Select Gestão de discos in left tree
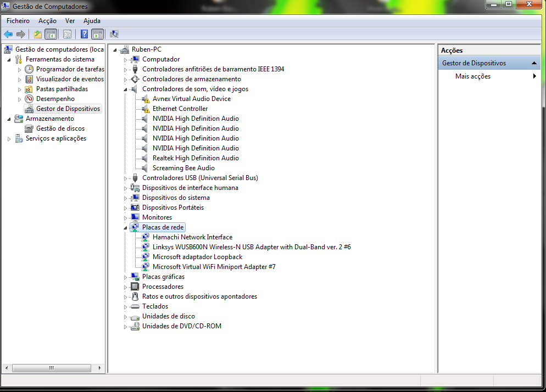Viewport: 546px width, 392px height. coord(60,128)
